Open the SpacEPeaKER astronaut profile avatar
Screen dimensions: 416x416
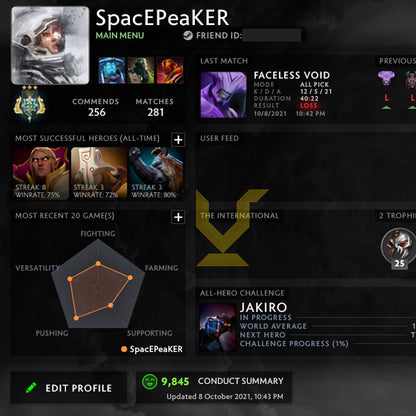[x=50, y=46]
